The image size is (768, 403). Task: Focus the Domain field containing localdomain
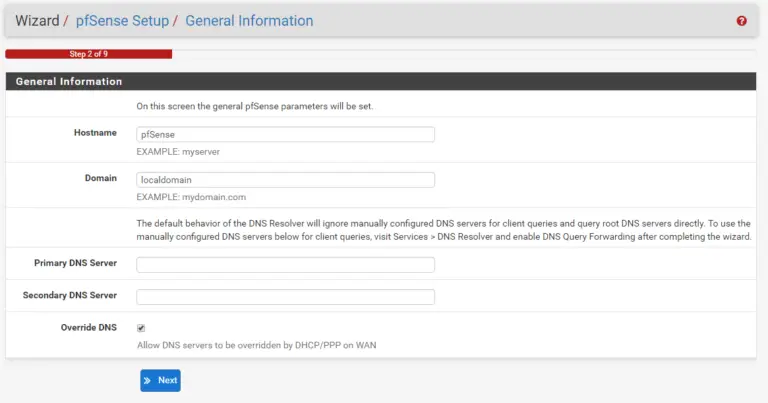coord(286,180)
